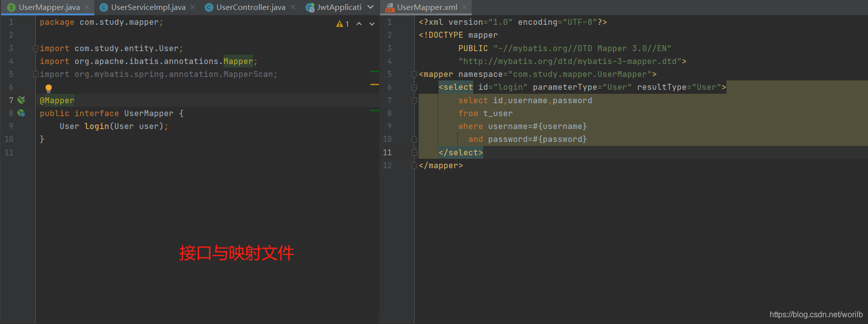Screen dimensions: 868x324
Task: Click the mybatis DTD URL string
Action: point(570,61)
